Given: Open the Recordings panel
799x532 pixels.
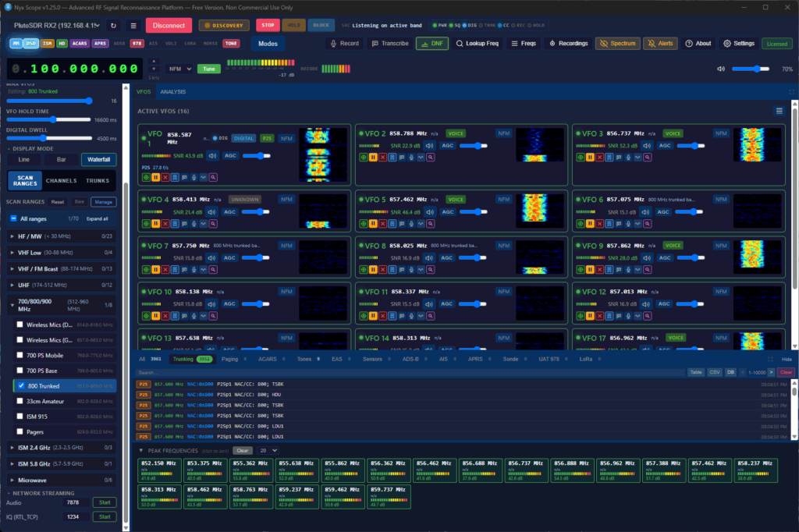Looking at the screenshot, I should click(x=568, y=44).
